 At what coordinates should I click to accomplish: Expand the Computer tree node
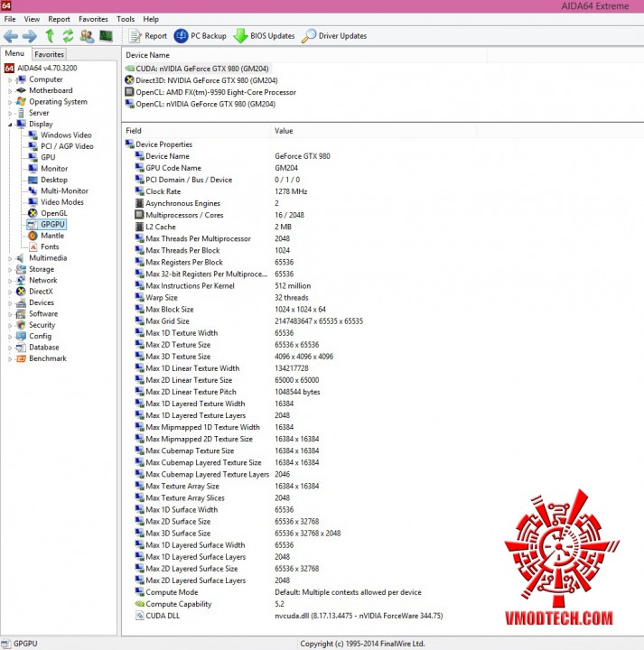coord(10,79)
